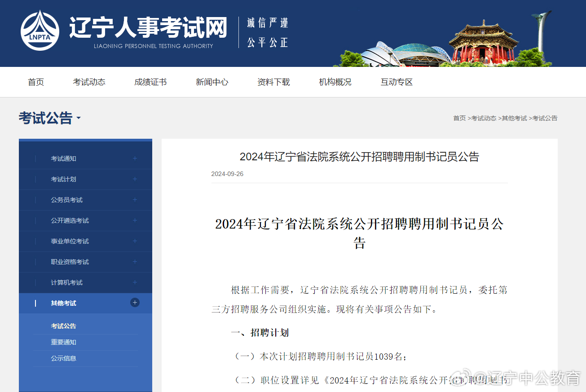Click the 一、招聘计划 section heading
This screenshot has height=392, width=586.
click(260, 333)
